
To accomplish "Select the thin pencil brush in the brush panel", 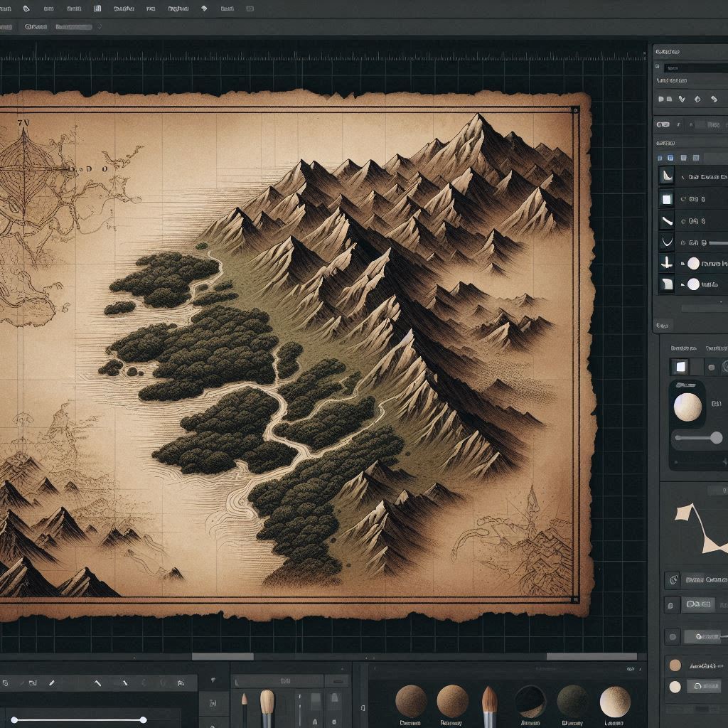I will click(245, 710).
